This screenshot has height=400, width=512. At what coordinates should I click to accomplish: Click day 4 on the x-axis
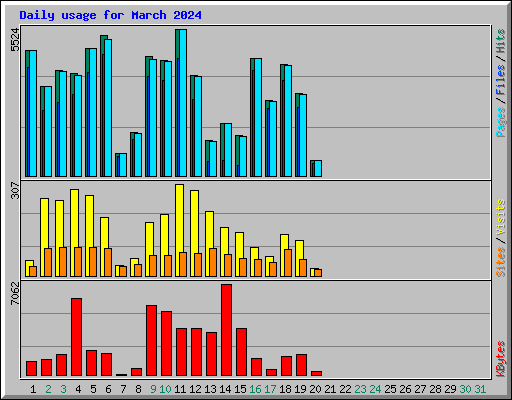pyautogui.click(x=78, y=389)
